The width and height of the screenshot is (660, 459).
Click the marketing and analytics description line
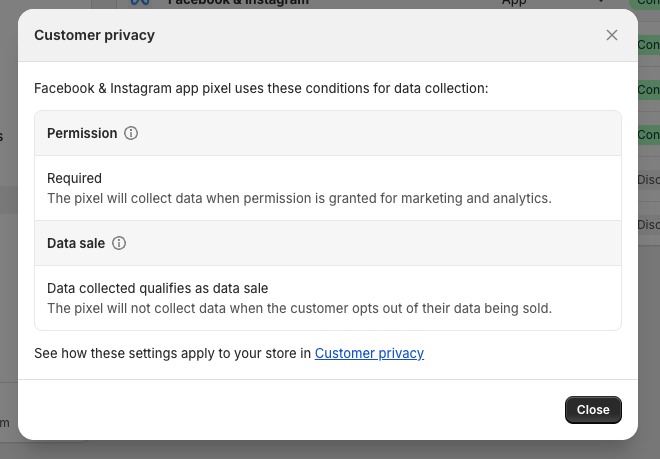299,198
